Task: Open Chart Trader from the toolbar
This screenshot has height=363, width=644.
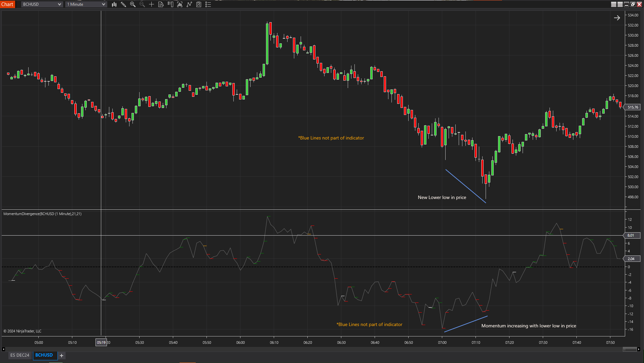Action: click(x=170, y=4)
